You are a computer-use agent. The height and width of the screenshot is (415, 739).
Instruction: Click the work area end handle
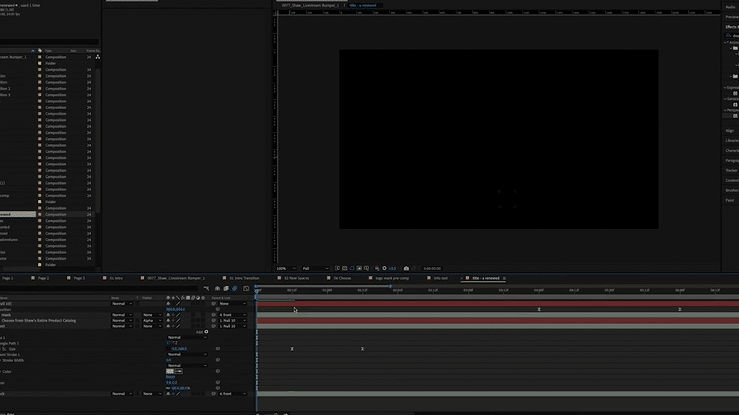pos(390,286)
